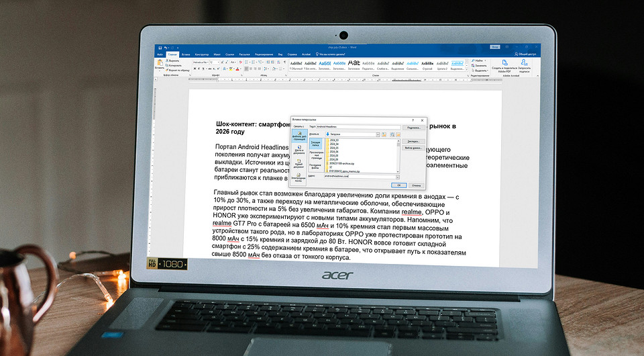The height and width of the screenshot is (356, 644).
Task: Click the red font color swatch
Action: click(x=238, y=69)
